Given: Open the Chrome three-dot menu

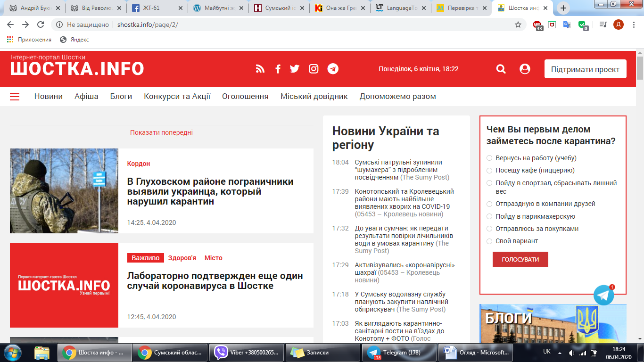Looking at the screenshot, I should point(633,25).
